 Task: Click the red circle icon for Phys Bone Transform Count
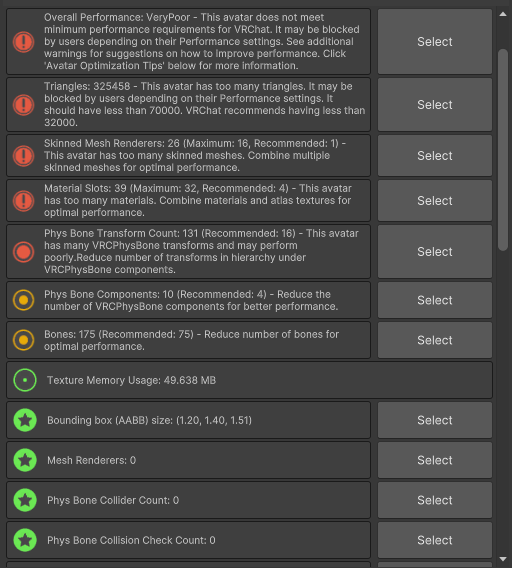(24, 252)
